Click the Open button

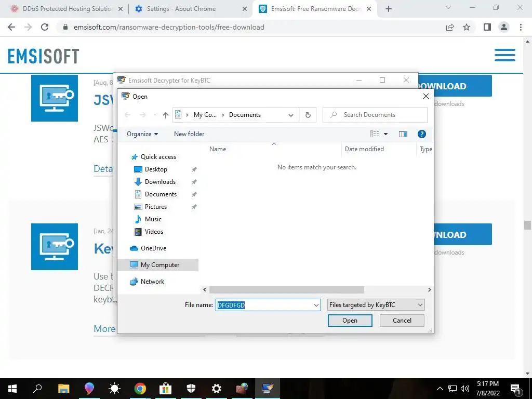[x=350, y=321]
